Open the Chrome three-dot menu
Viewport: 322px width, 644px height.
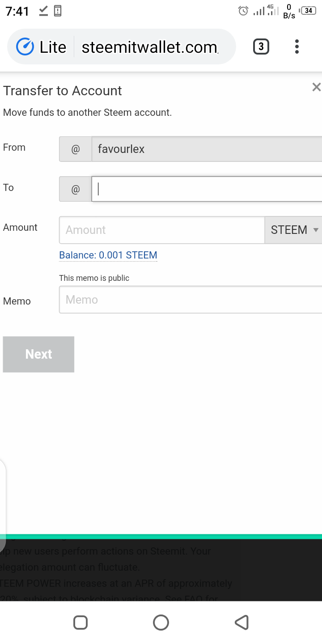point(297,47)
